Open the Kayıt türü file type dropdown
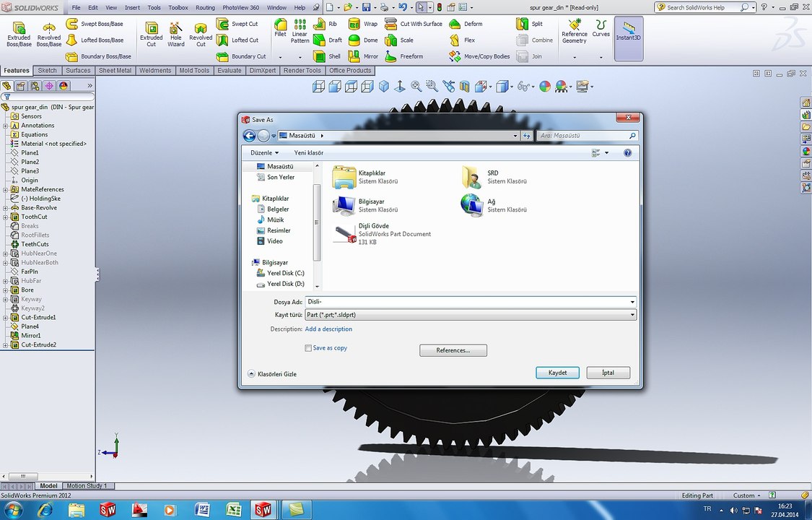The height and width of the screenshot is (520, 812). (x=632, y=315)
